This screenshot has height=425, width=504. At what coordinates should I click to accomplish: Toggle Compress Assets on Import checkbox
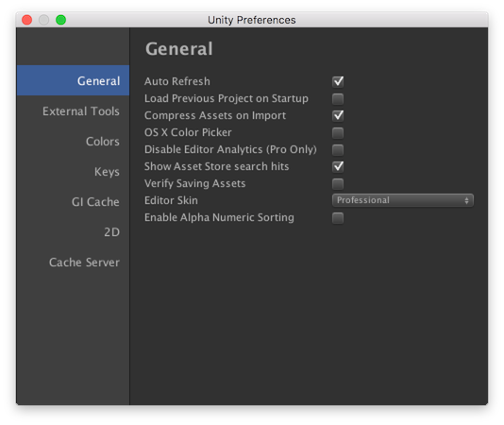tap(338, 115)
